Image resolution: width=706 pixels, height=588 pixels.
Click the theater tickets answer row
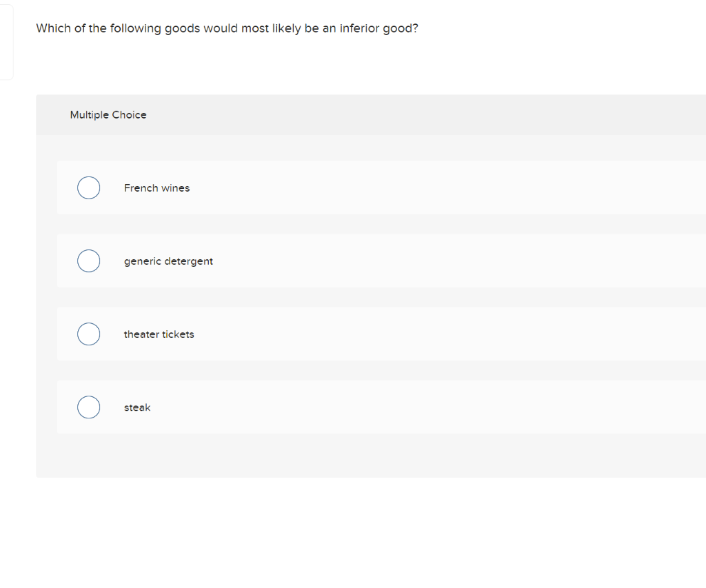click(x=276, y=334)
